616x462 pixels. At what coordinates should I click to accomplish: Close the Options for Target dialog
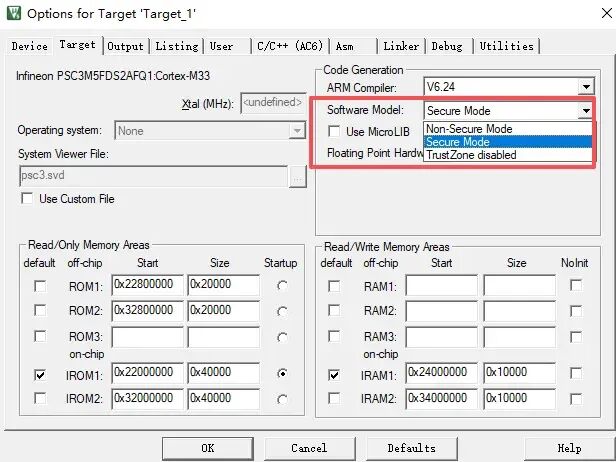click(607, 13)
